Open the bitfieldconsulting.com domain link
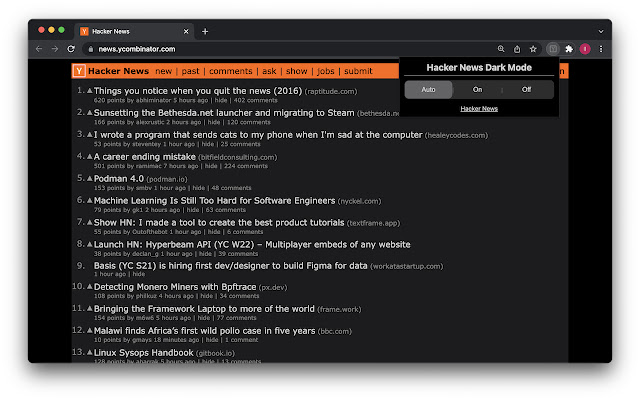 pos(237,158)
